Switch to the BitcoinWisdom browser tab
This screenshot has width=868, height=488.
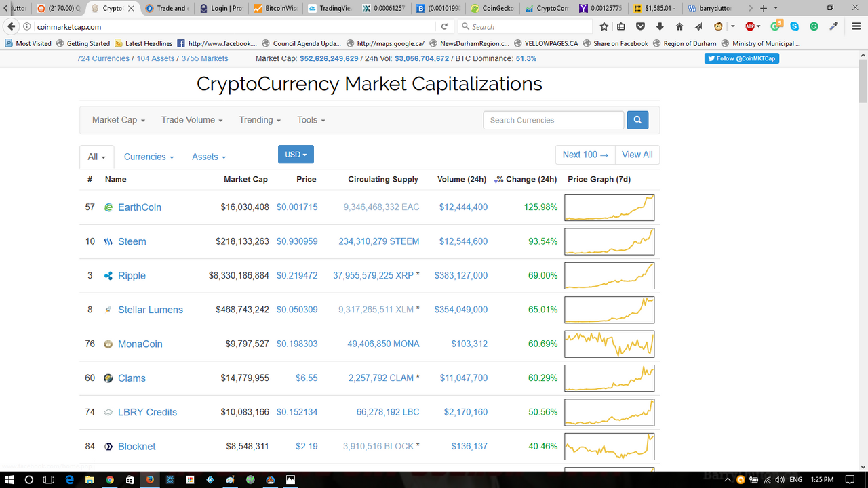(275, 8)
